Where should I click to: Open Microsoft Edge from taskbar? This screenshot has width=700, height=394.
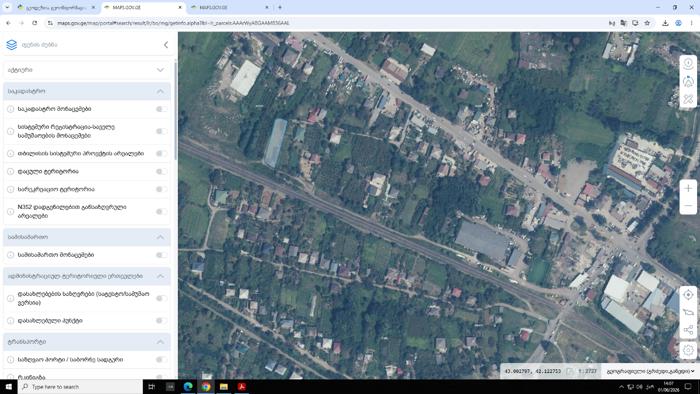click(x=188, y=387)
